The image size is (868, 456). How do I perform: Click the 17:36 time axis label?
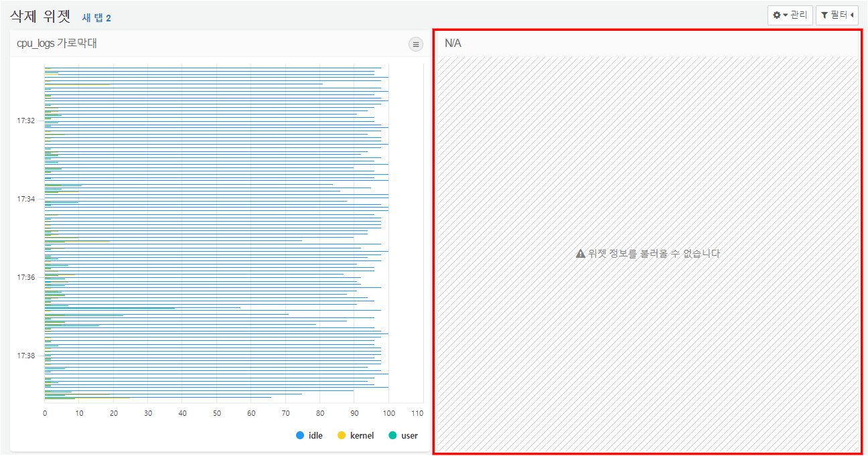pyautogui.click(x=26, y=277)
